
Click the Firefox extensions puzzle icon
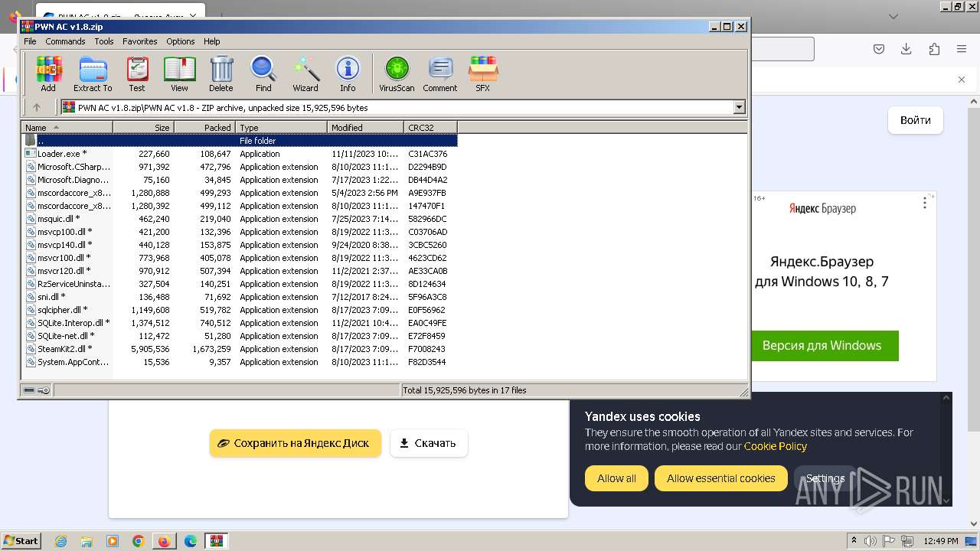934,49
